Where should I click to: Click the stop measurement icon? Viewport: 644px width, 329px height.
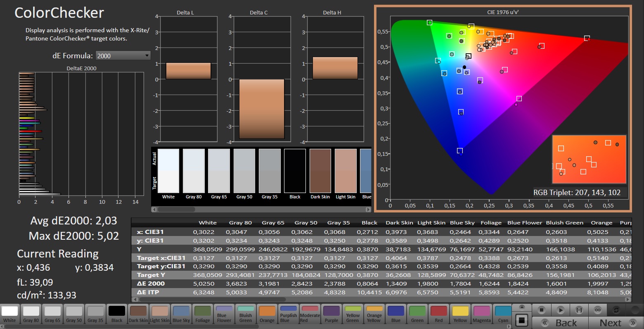pos(542,310)
